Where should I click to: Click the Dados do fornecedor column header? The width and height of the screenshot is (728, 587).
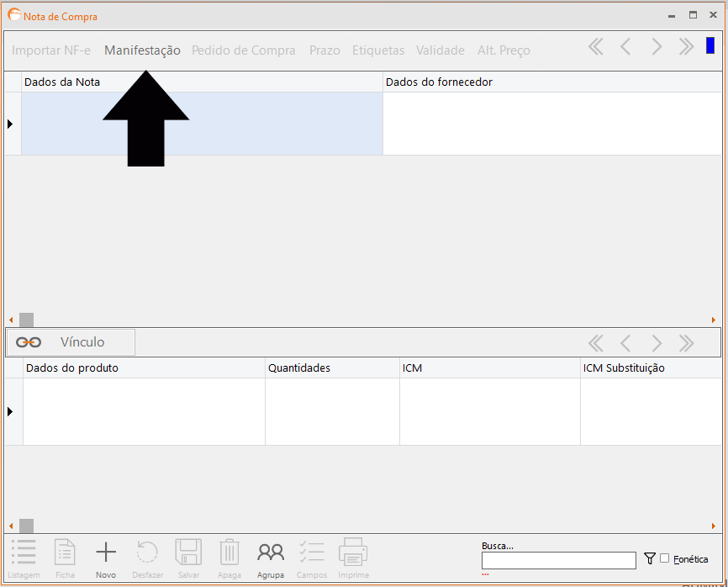(x=552, y=82)
